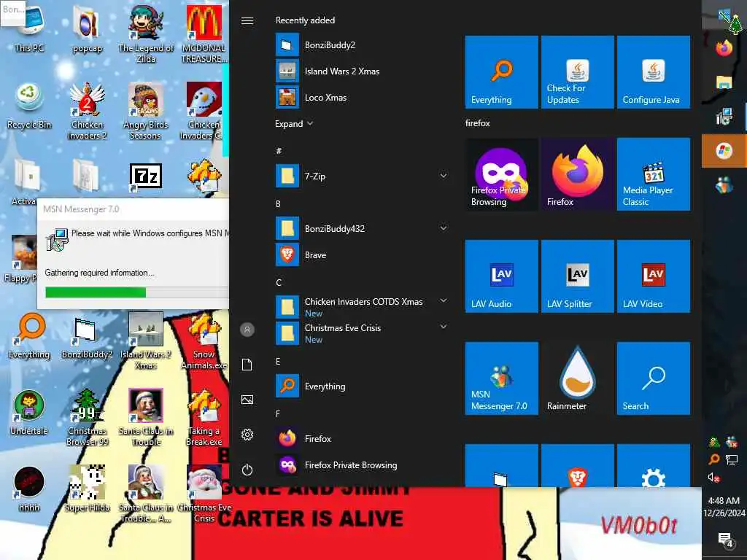The width and height of the screenshot is (747, 560).
Task: Click the # index header
Action: pos(279,151)
